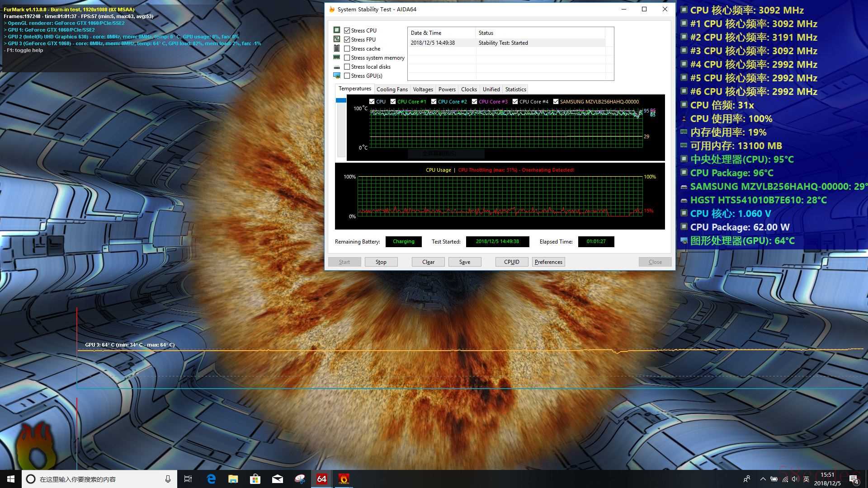Click the Clear button

click(x=428, y=262)
